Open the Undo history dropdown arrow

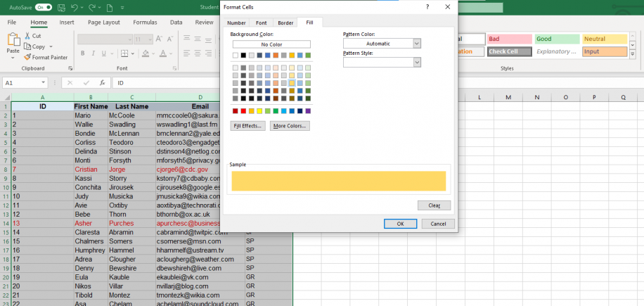point(82,8)
